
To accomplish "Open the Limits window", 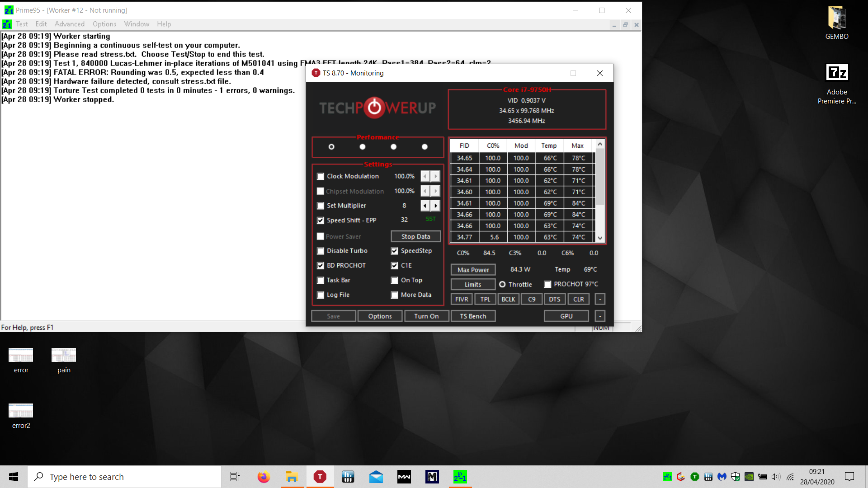I will click(x=473, y=284).
